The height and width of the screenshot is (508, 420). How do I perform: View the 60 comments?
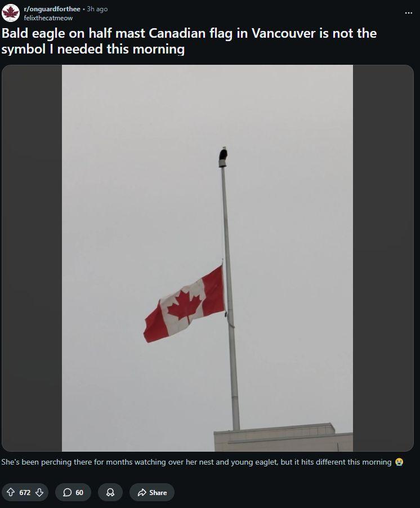coord(73,492)
